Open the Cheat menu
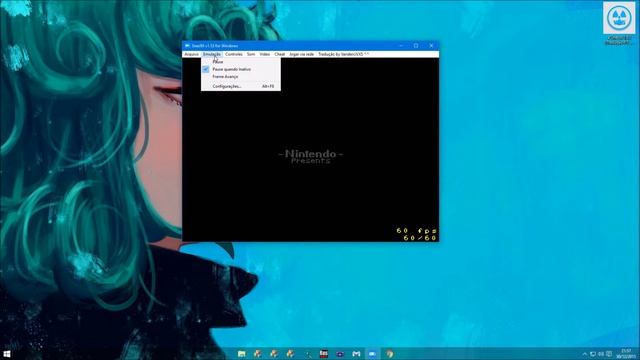The width and height of the screenshot is (640, 360). tap(280, 54)
